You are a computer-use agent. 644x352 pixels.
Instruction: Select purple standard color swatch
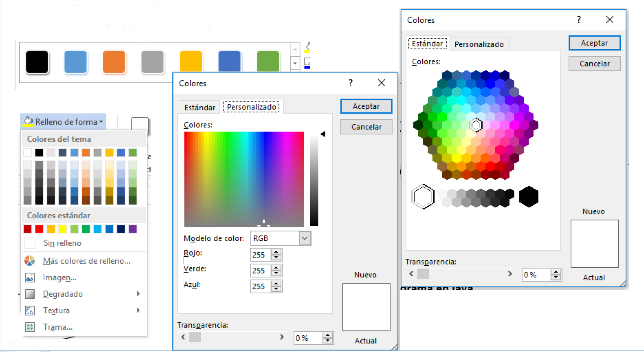[133, 229]
